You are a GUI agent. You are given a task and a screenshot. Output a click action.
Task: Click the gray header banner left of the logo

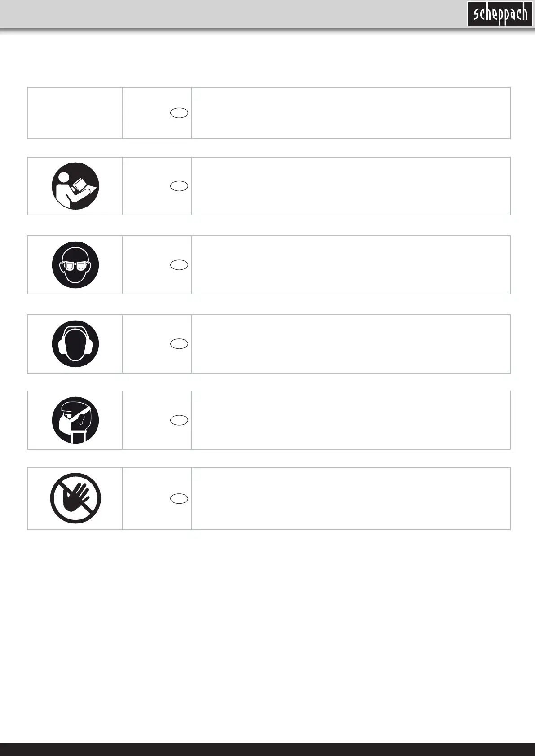pyautogui.click(x=233, y=14)
